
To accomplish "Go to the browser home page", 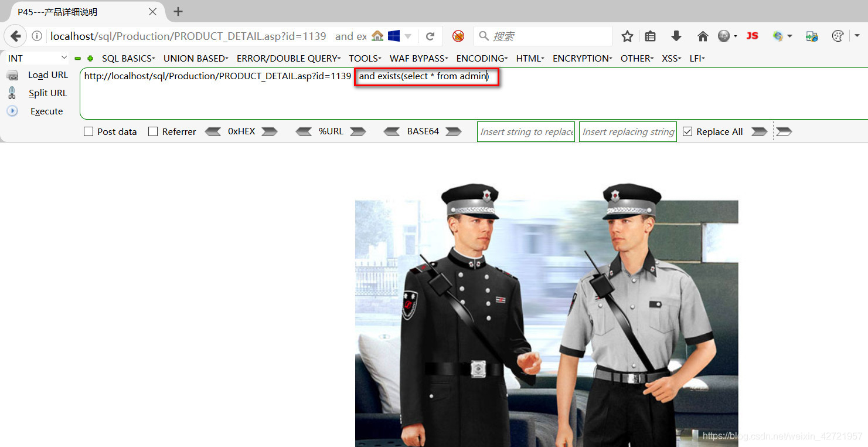I will (703, 36).
